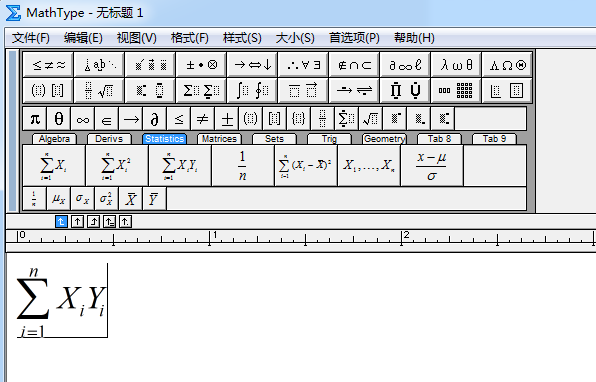Open the miscellaneous symbols palette (∂∞ℓ)
Image resolution: width=596 pixels, height=382 pixels.
tap(405, 65)
